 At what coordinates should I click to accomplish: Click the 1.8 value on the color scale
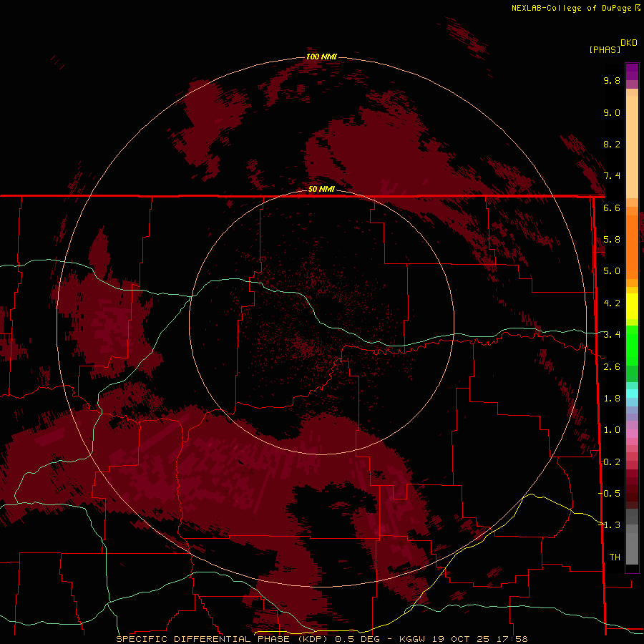click(612, 399)
